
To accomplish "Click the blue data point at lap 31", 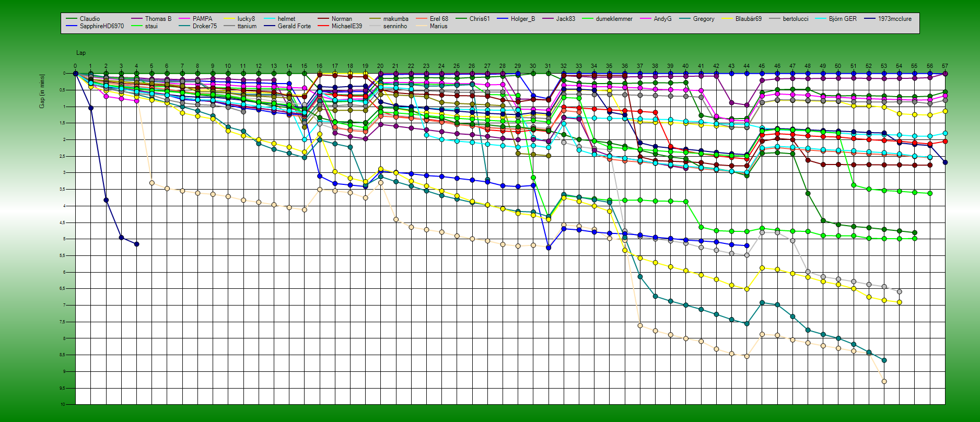I will click(548, 248).
